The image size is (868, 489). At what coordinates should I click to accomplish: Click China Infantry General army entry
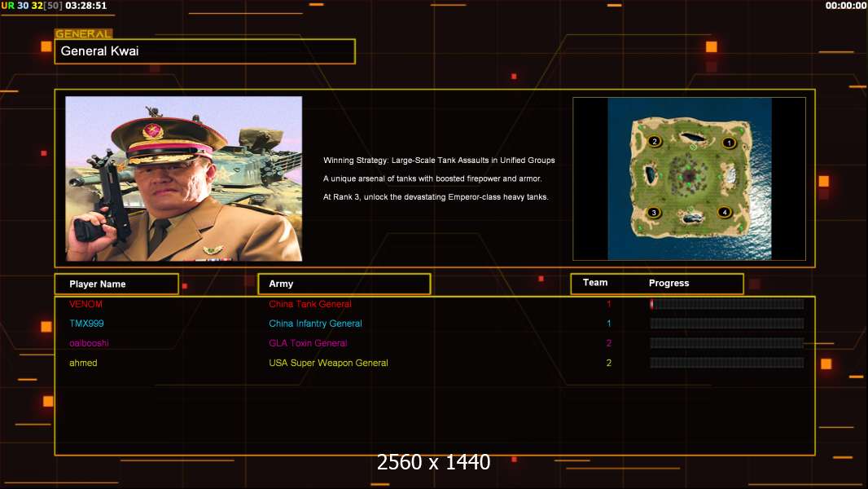pyautogui.click(x=315, y=324)
